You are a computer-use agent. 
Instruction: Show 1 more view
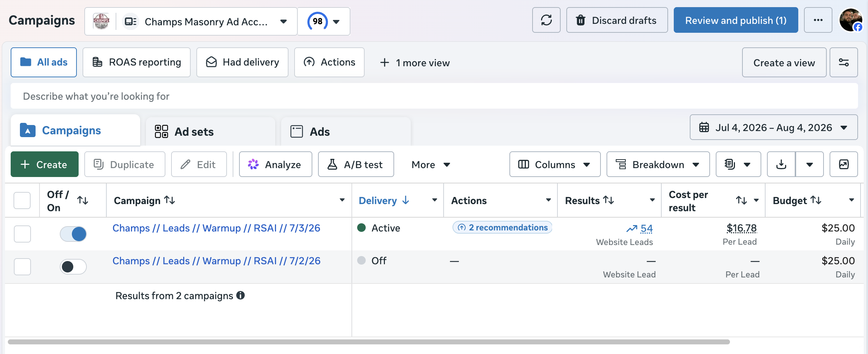(x=415, y=63)
